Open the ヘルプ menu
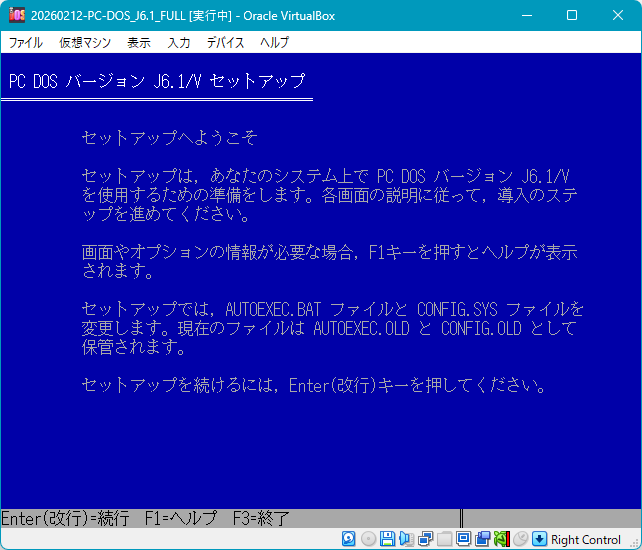642x550 pixels. (x=274, y=43)
